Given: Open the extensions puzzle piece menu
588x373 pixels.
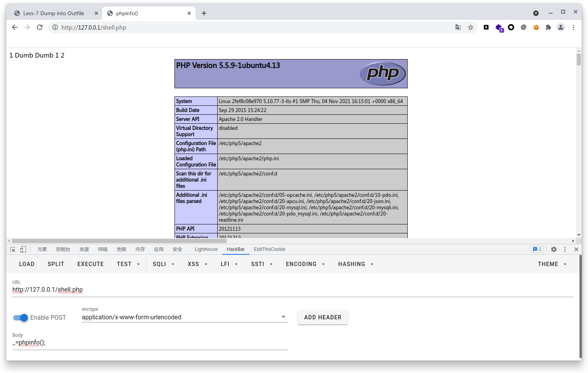Looking at the screenshot, I should pyautogui.click(x=548, y=27).
